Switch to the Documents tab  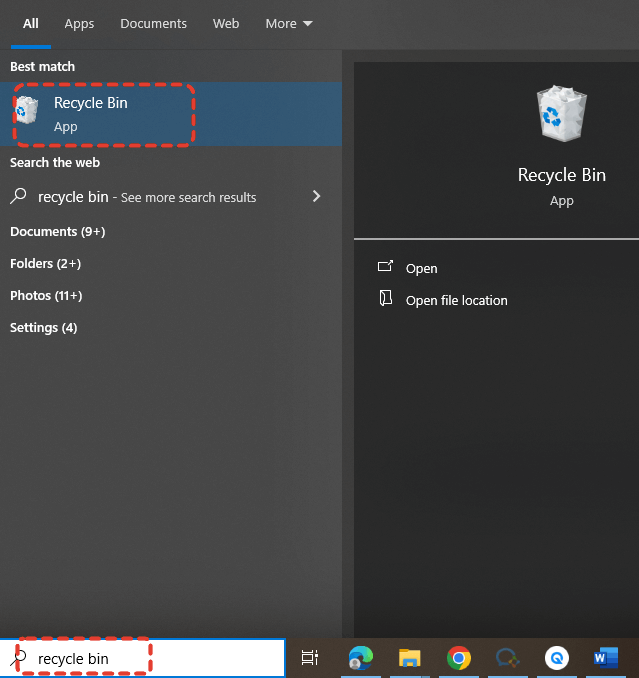pos(153,23)
